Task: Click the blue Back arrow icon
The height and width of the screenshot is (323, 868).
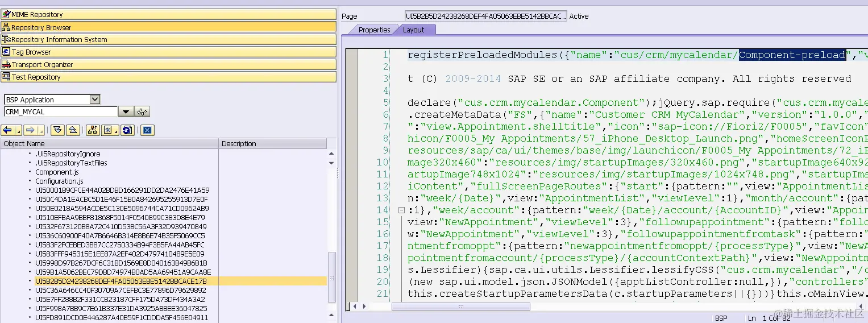Action: click(x=8, y=130)
